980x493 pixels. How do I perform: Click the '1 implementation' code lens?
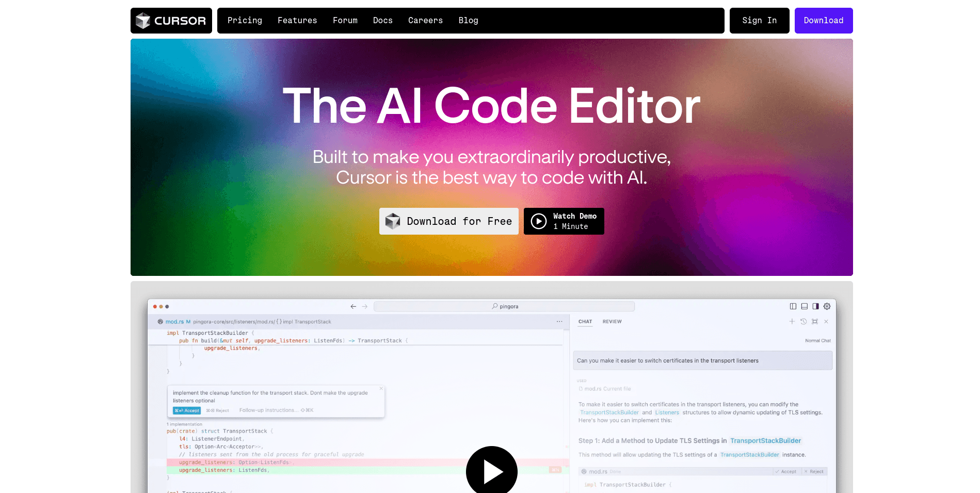click(185, 424)
